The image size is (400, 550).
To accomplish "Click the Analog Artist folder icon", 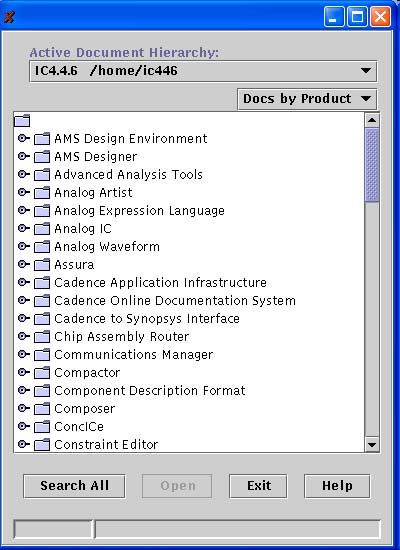I will pyautogui.click(x=42, y=193).
